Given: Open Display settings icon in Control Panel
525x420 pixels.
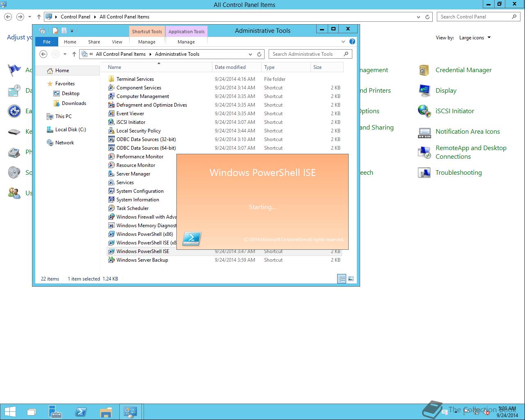Looking at the screenshot, I should point(424,91).
